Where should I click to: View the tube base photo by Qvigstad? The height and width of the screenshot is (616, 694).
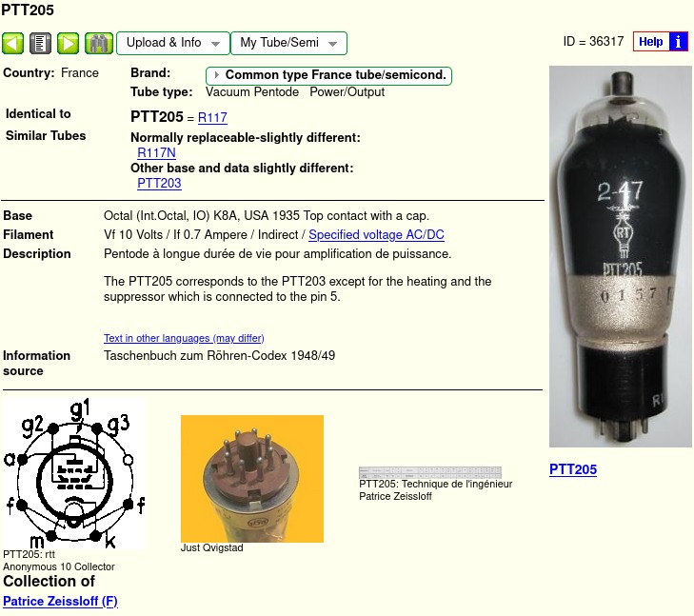pos(252,478)
